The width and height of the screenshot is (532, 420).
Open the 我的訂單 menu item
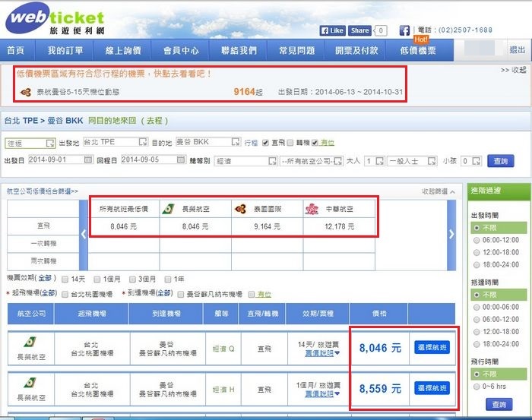[x=65, y=51]
